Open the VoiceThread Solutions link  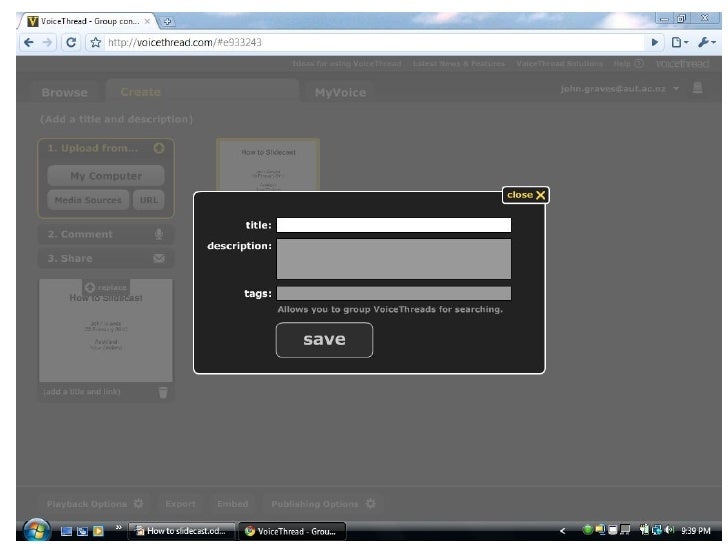click(559, 64)
